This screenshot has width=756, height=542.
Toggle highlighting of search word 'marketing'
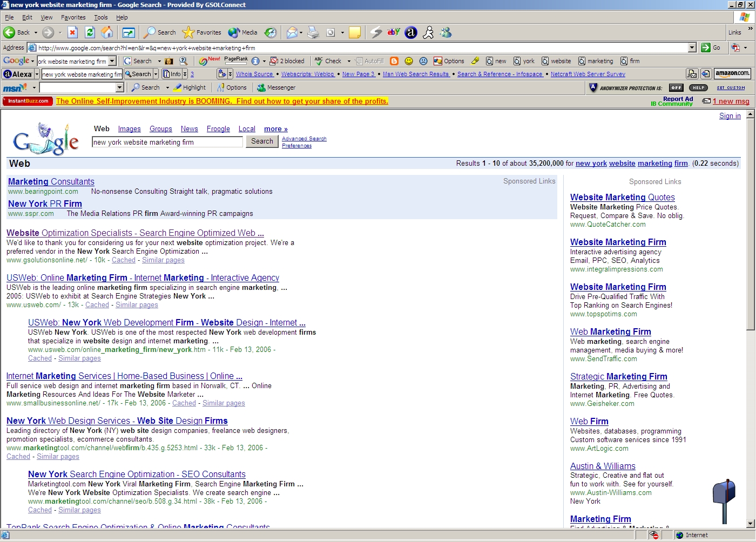(x=596, y=61)
